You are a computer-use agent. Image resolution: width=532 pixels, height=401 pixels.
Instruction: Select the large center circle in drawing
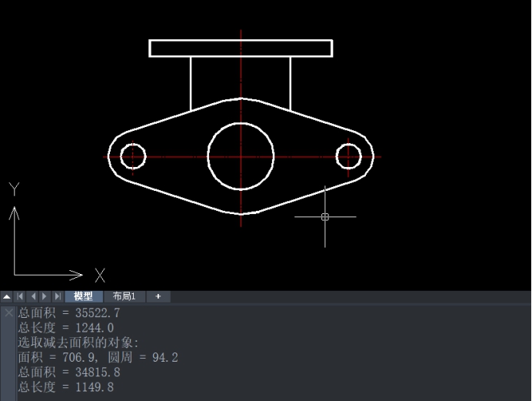[x=241, y=123]
